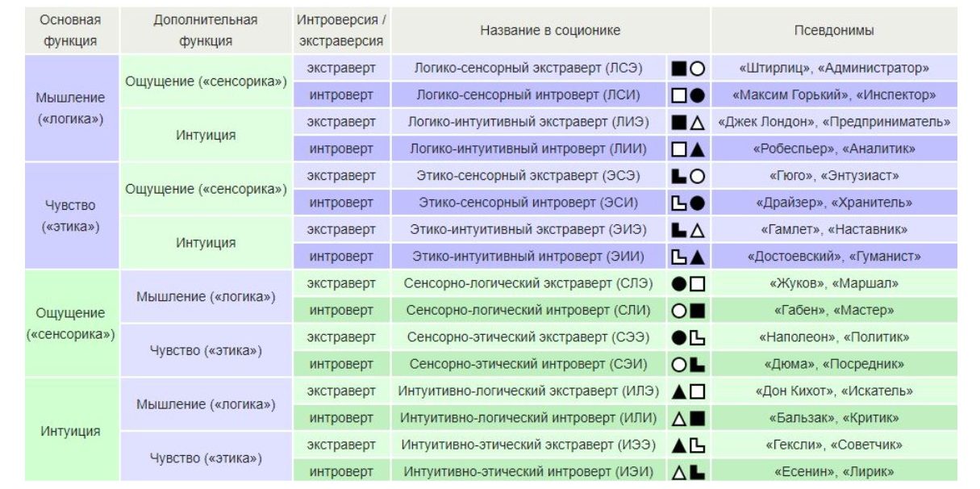Click the ЛСЭ symbol icon (filled square, circle)
980x489 pixels.
[689, 69]
